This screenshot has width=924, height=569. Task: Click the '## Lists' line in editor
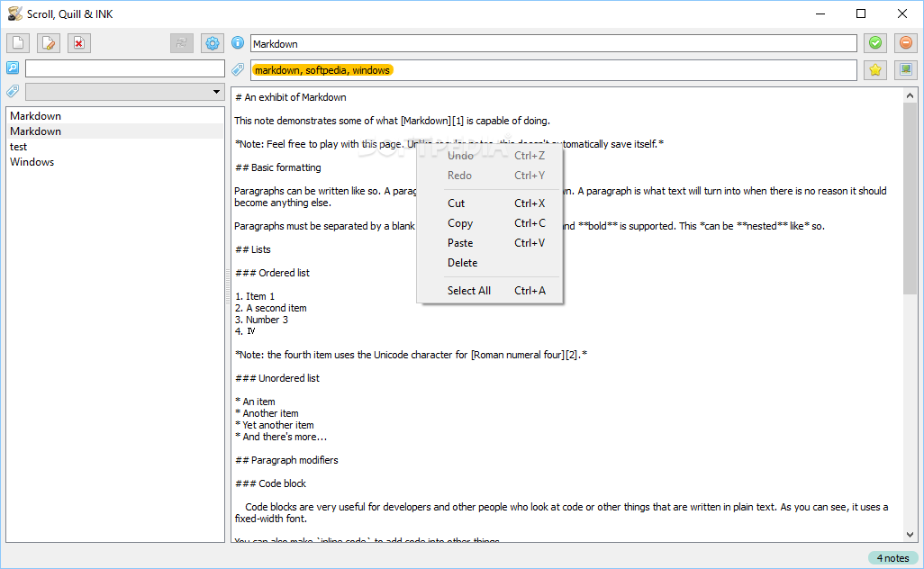[x=252, y=249]
